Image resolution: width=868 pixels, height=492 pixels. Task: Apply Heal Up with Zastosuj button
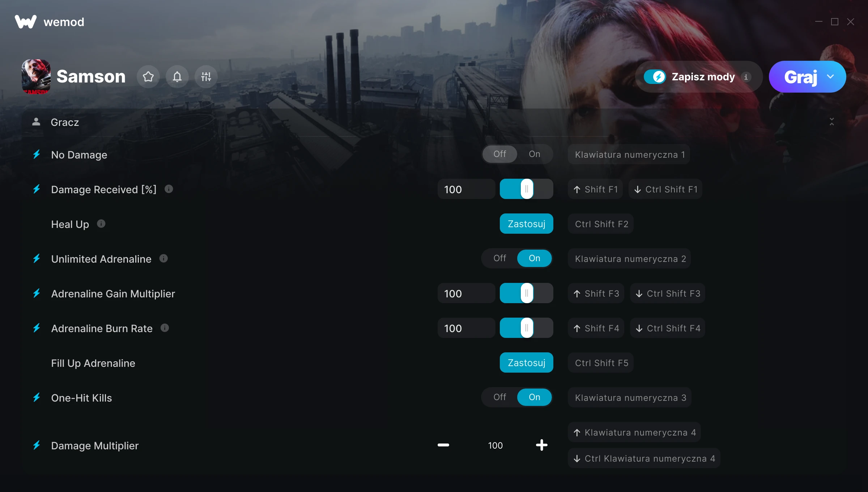point(527,224)
